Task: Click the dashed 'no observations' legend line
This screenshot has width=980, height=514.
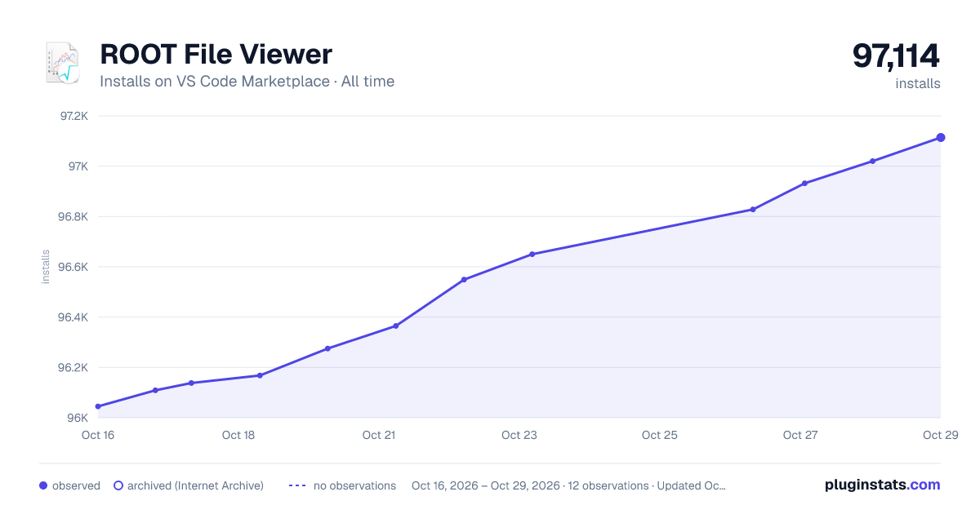Action: [x=297, y=485]
